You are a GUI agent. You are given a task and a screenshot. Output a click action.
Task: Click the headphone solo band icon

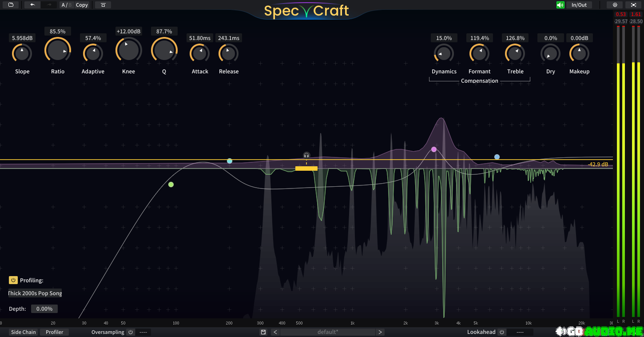[306, 155]
